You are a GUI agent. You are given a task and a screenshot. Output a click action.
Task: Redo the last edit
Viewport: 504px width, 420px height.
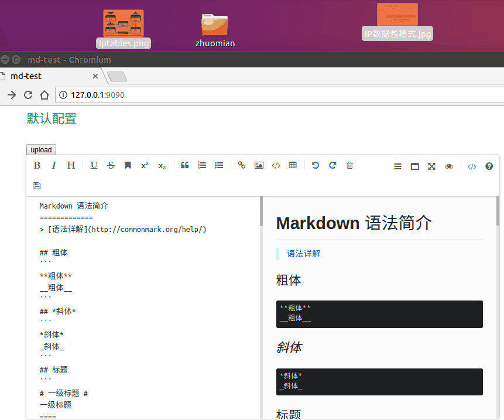tap(332, 166)
